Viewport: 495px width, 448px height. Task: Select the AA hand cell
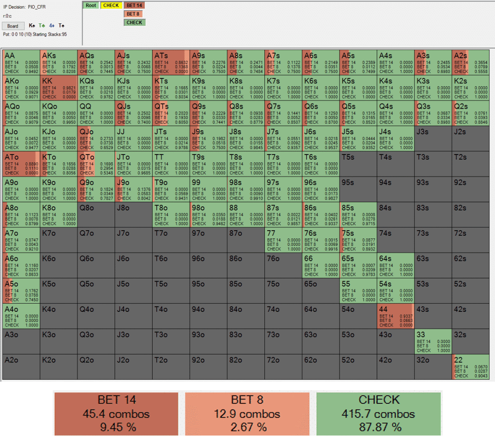[21, 62]
